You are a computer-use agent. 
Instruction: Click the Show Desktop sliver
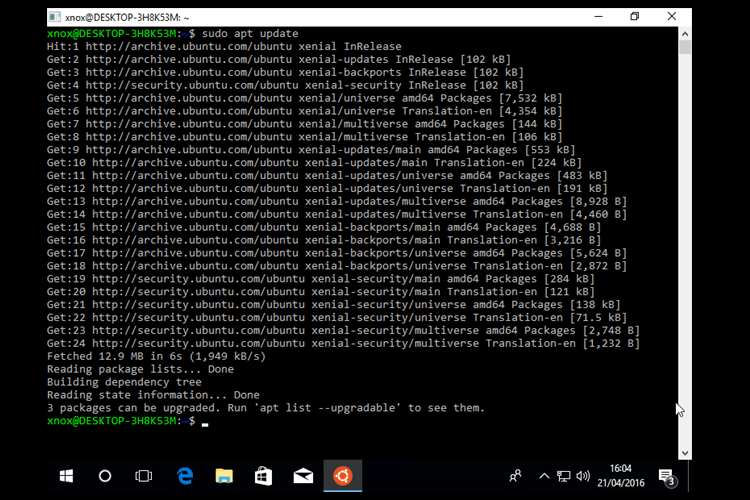(690, 476)
